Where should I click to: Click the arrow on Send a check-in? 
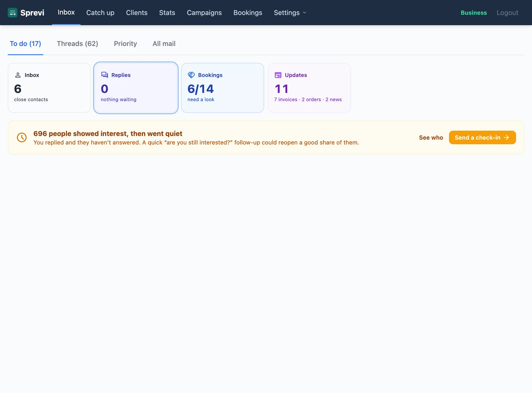pyautogui.click(x=506, y=137)
